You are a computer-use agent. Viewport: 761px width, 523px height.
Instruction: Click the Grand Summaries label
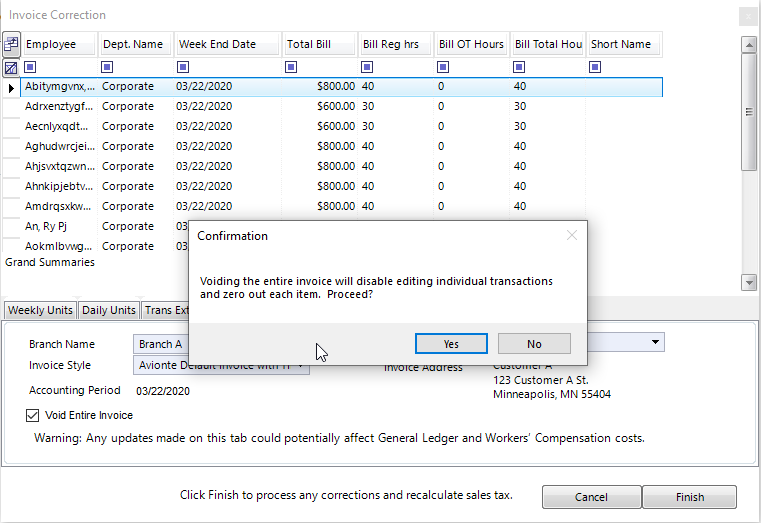coord(50,262)
